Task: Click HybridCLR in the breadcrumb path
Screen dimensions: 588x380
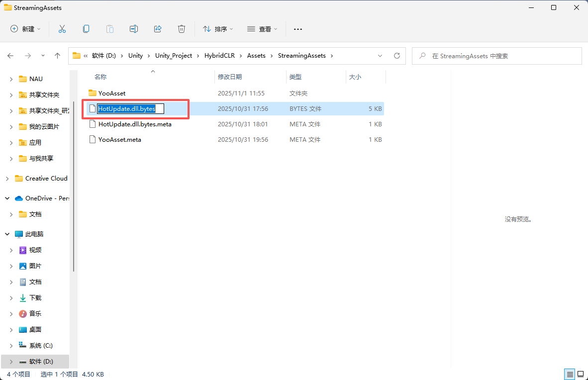Action: [x=219, y=56]
